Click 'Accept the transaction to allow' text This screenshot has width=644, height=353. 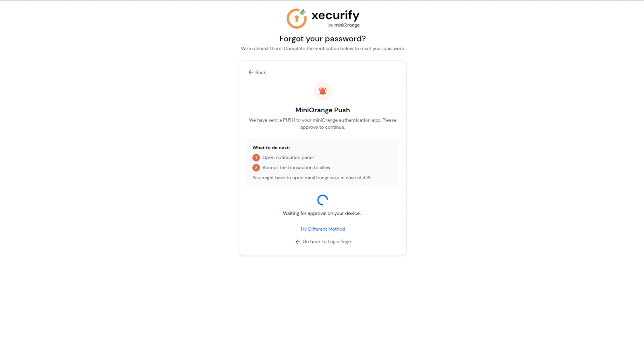(296, 167)
